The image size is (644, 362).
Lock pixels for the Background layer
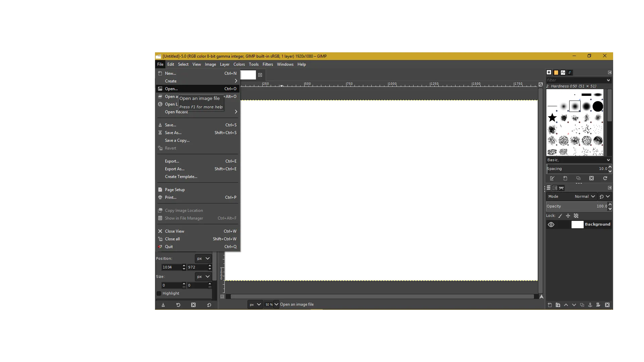(x=560, y=216)
